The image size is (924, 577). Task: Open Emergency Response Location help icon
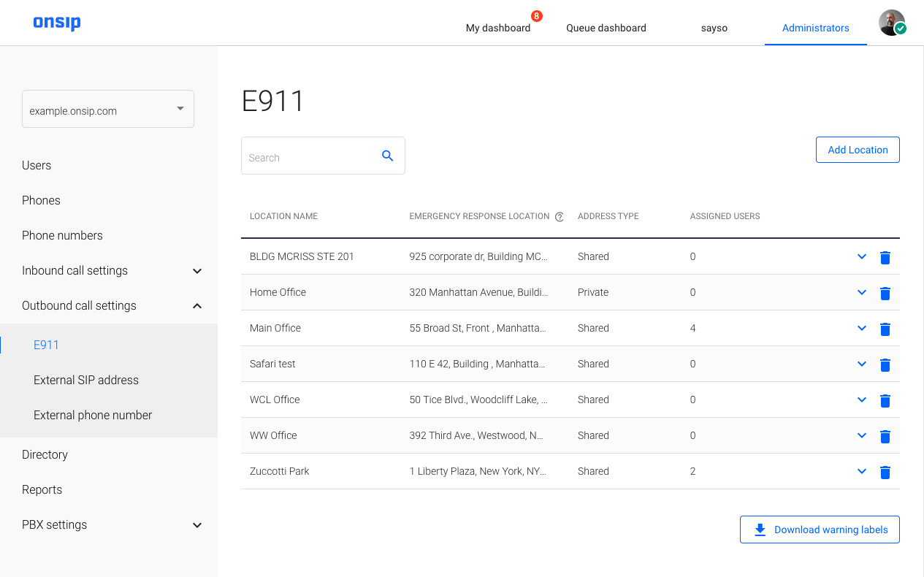pyautogui.click(x=560, y=217)
